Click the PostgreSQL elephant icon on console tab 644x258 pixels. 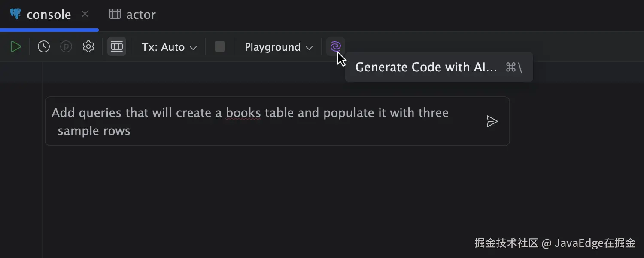pos(15,14)
